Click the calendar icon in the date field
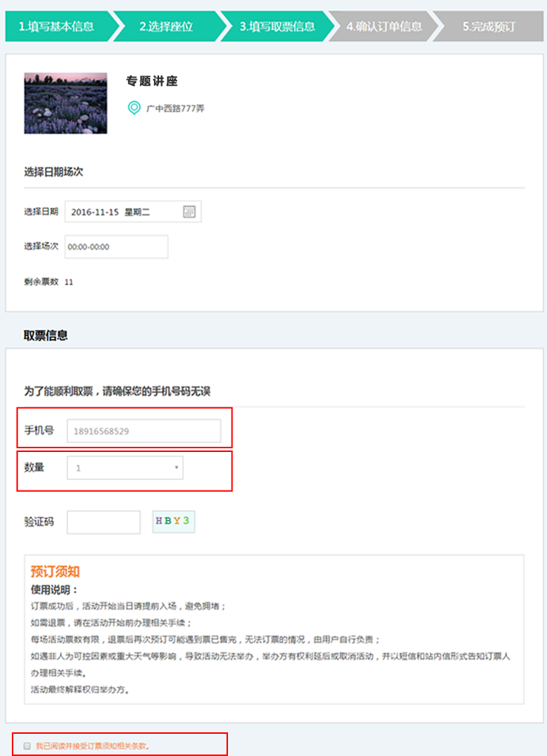547x756 pixels. 189,212
